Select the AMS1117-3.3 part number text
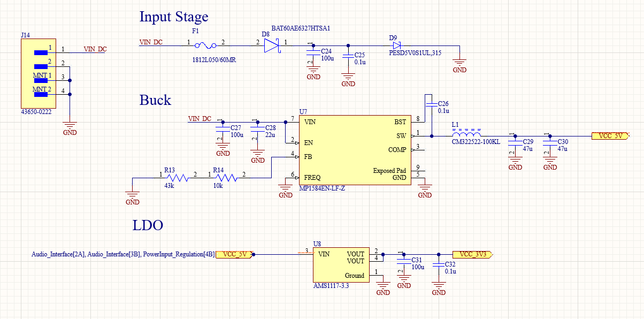This screenshot has height=319, width=644. click(x=331, y=286)
